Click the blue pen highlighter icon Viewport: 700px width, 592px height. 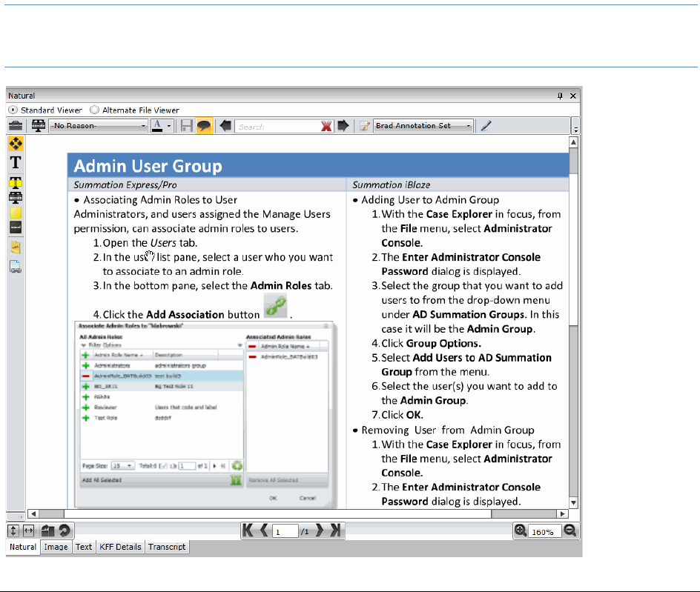click(486, 126)
